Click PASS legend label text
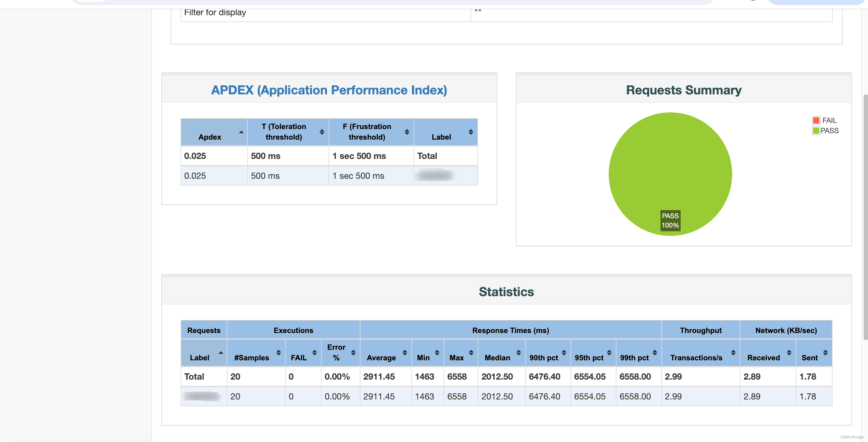This screenshot has width=868, height=442. [830, 130]
